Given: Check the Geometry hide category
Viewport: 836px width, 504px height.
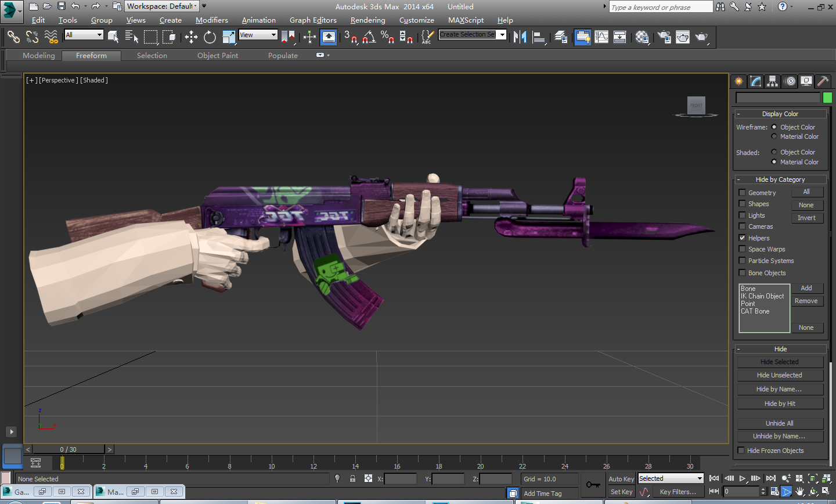Looking at the screenshot, I should click(742, 193).
